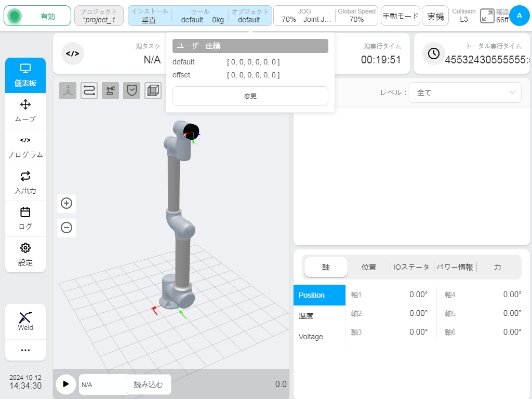This screenshot has height=399, width=532.
Task: Click the total run time clock icon
Action: coord(434,54)
